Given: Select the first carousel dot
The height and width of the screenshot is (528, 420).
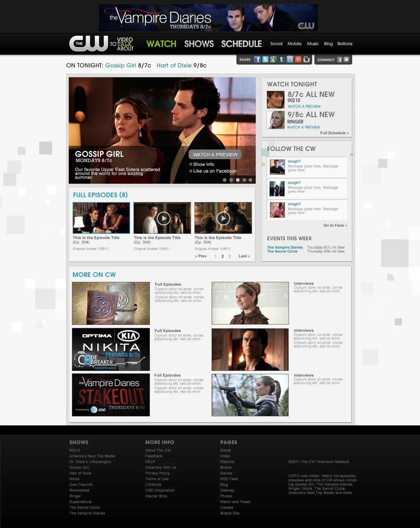Looking at the screenshot, I should (x=224, y=180).
